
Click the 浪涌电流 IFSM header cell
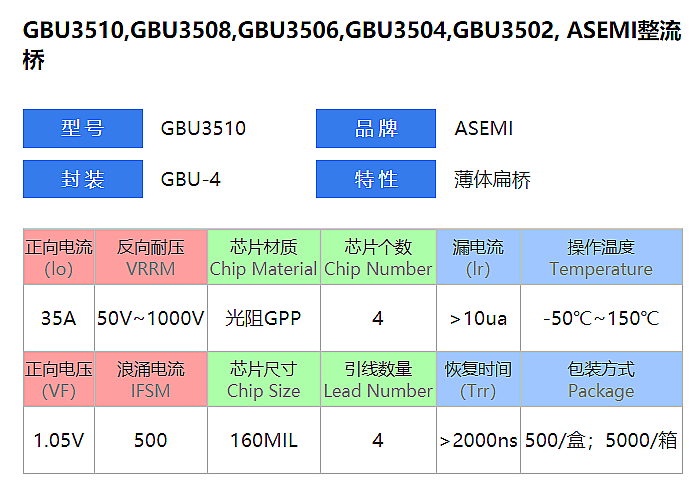point(151,379)
